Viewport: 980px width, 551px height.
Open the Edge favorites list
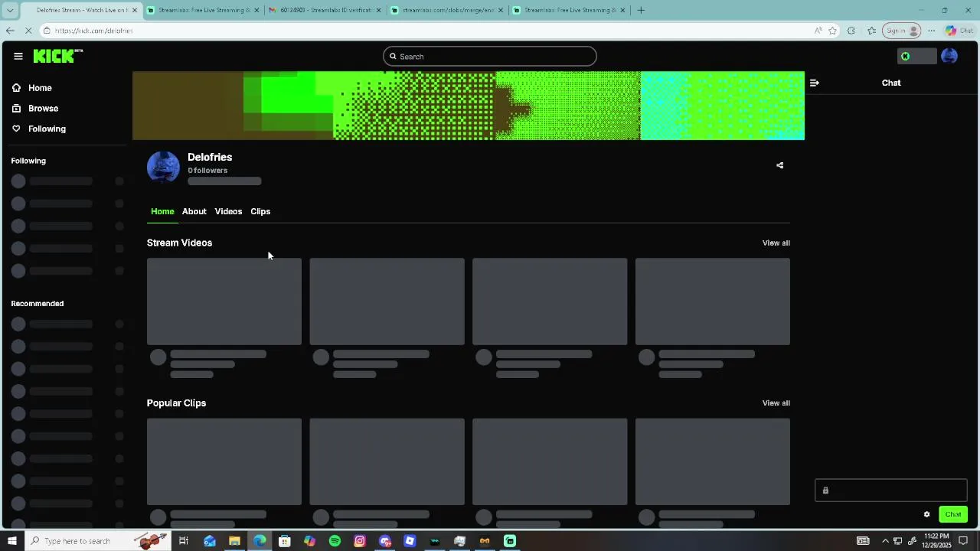coord(871,31)
